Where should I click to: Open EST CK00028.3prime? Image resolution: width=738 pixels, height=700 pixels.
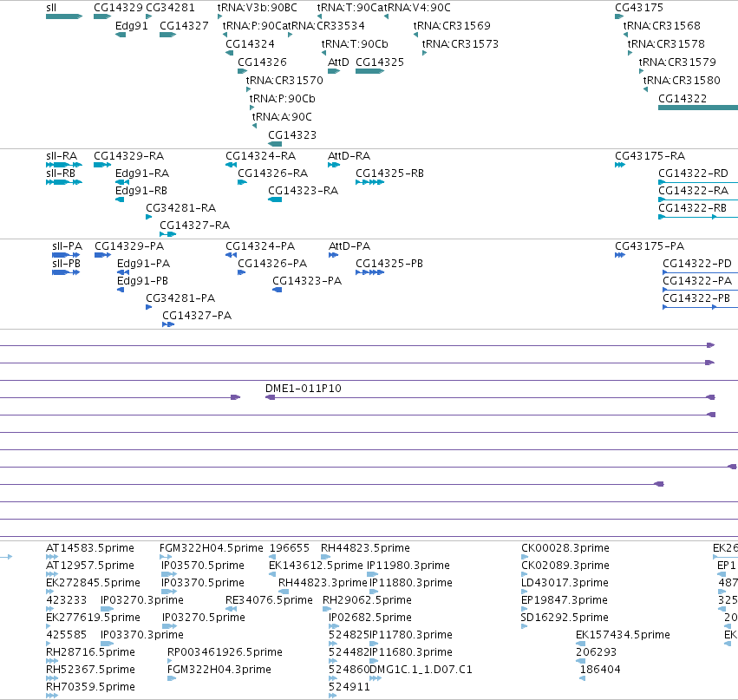(525, 557)
